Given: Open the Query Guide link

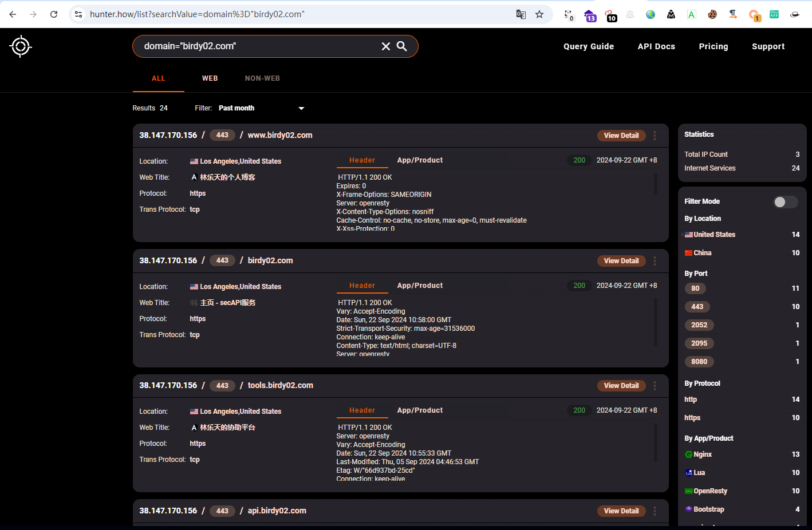Looking at the screenshot, I should coord(588,46).
